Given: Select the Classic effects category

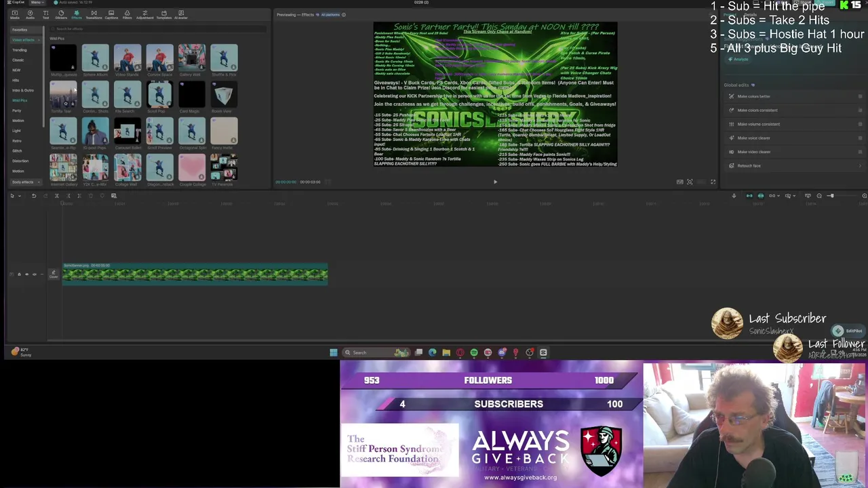Looking at the screenshot, I should point(18,60).
